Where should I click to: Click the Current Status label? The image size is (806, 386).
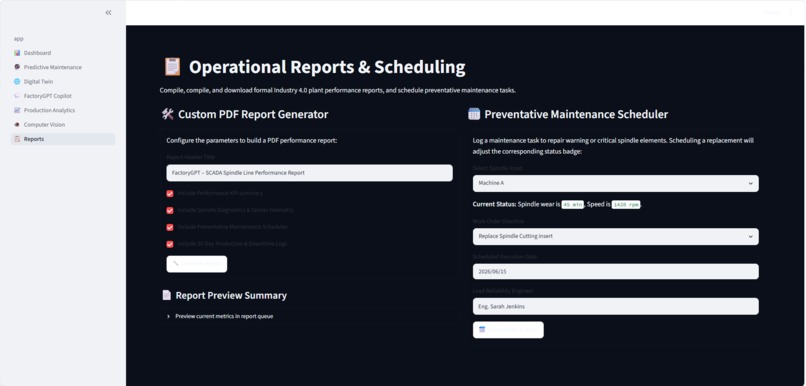point(494,205)
